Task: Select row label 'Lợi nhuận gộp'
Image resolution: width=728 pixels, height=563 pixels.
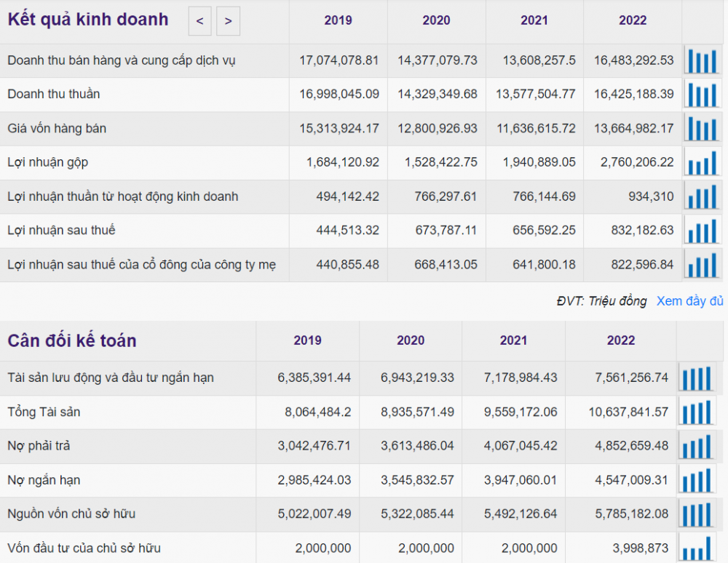Action: tap(48, 162)
